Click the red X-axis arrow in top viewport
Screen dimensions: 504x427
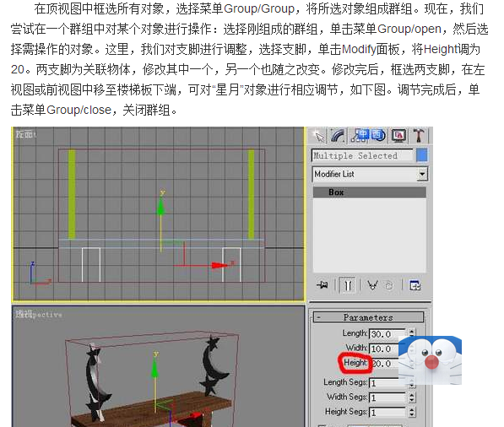(219, 265)
